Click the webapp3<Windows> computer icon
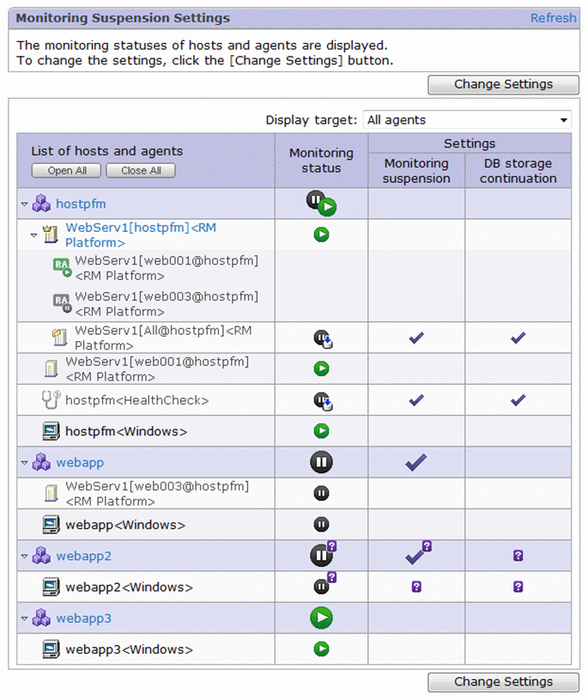 click(x=51, y=649)
